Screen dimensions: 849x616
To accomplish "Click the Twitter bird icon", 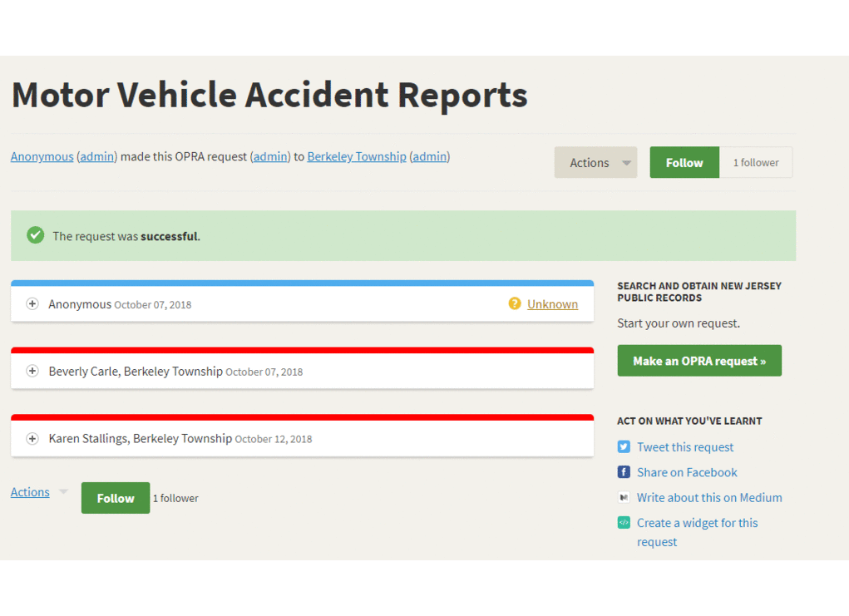I will click(624, 446).
